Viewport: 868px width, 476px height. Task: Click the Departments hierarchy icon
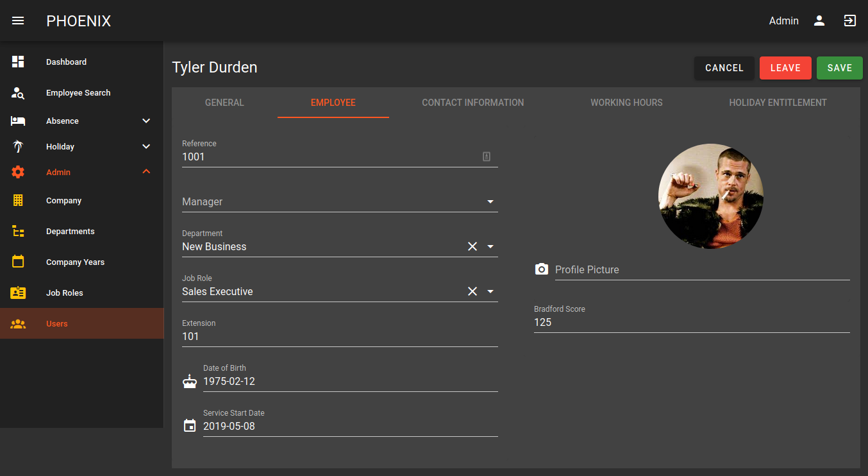coord(18,231)
